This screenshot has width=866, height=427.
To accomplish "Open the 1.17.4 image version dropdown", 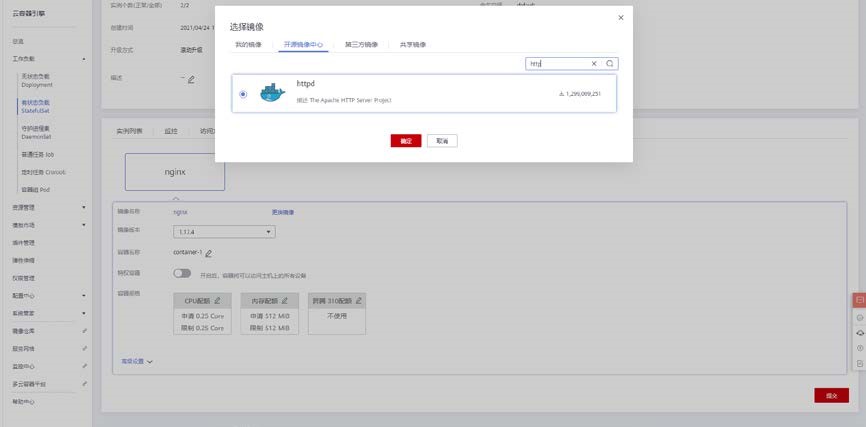I will coord(224,232).
